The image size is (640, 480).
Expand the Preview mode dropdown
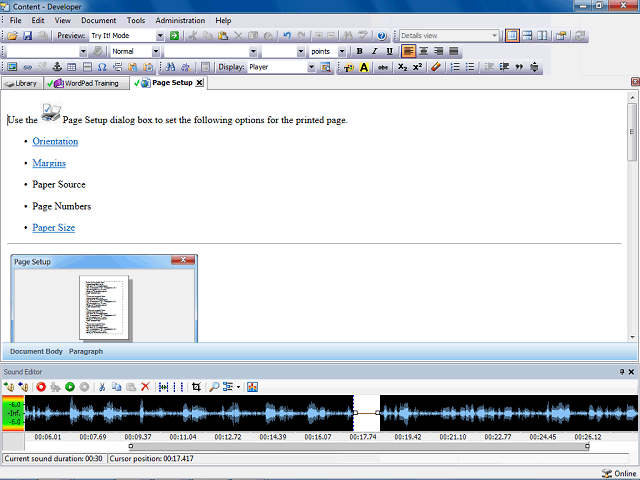160,36
